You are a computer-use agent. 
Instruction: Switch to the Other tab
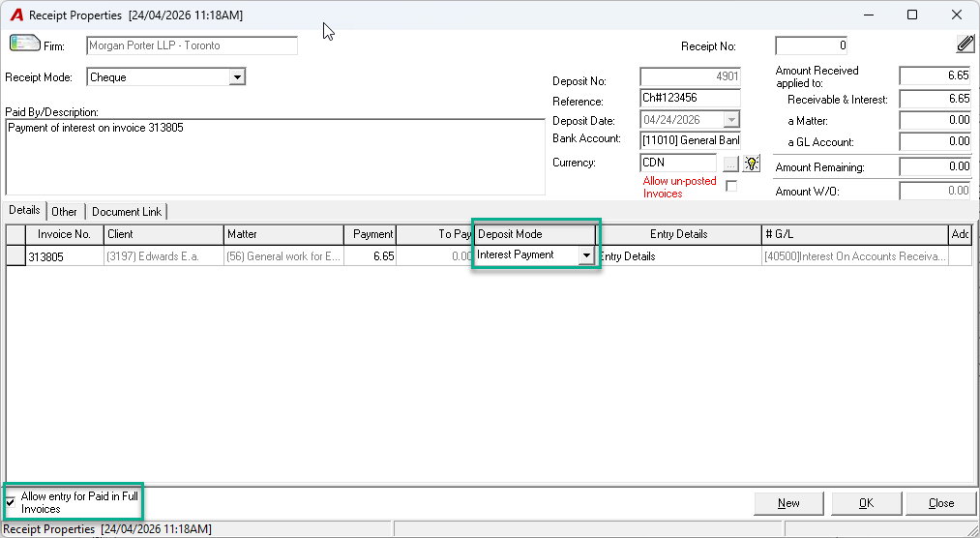(64, 212)
